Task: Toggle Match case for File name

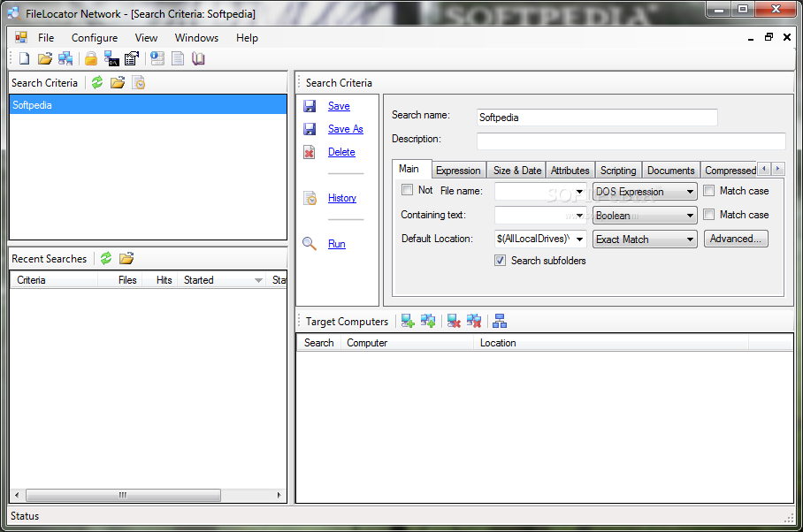Action: click(708, 190)
